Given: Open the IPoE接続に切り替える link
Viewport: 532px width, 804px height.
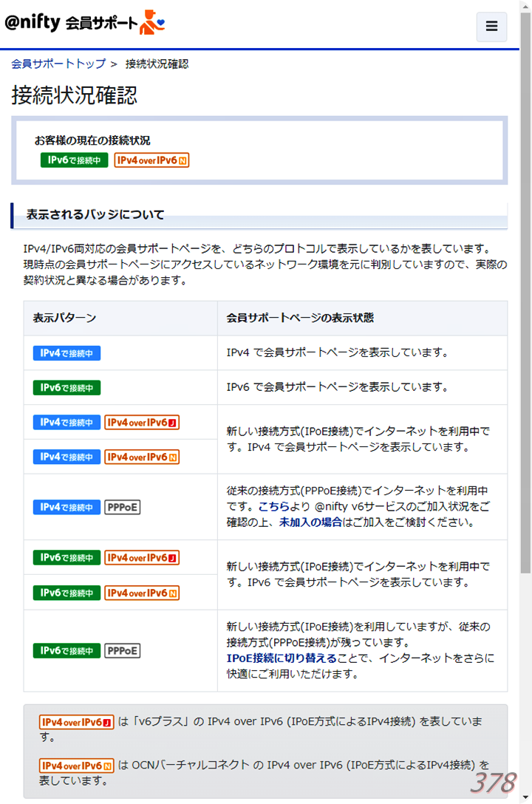Looking at the screenshot, I should pos(282,658).
